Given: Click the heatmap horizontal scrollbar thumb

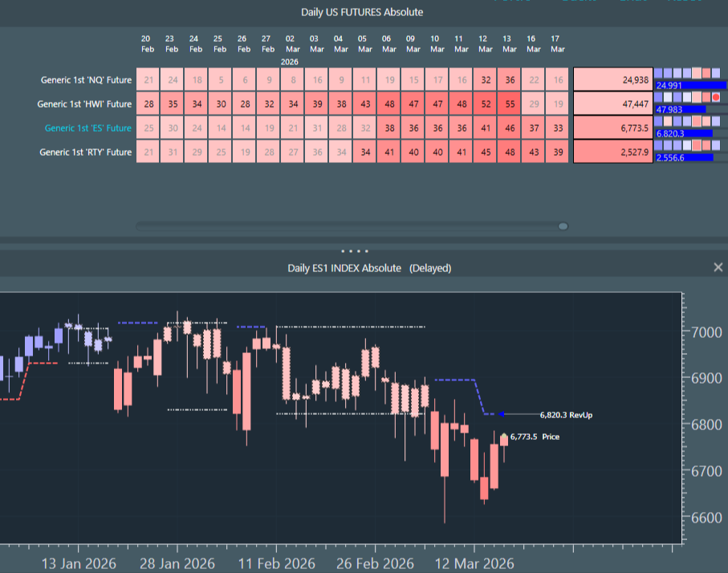Looking at the screenshot, I should (563, 226).
